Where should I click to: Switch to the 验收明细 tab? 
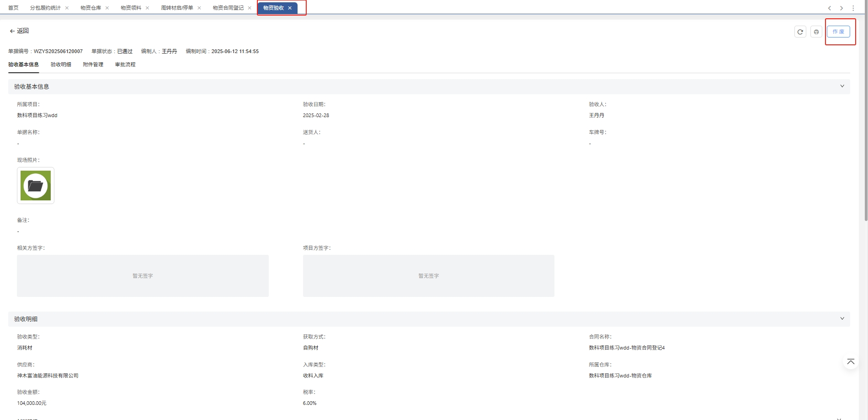click(x=61, y=65)
